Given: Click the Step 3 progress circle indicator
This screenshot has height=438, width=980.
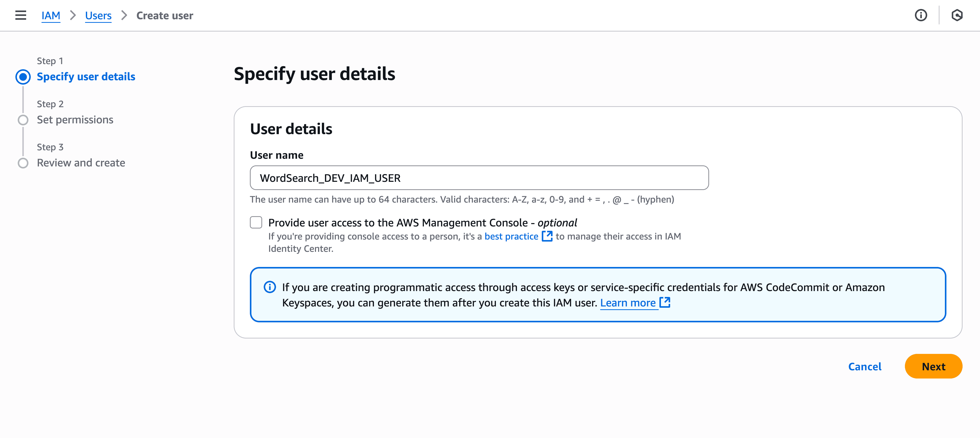Looking at the screenshot, I should (x=23, y=163).
